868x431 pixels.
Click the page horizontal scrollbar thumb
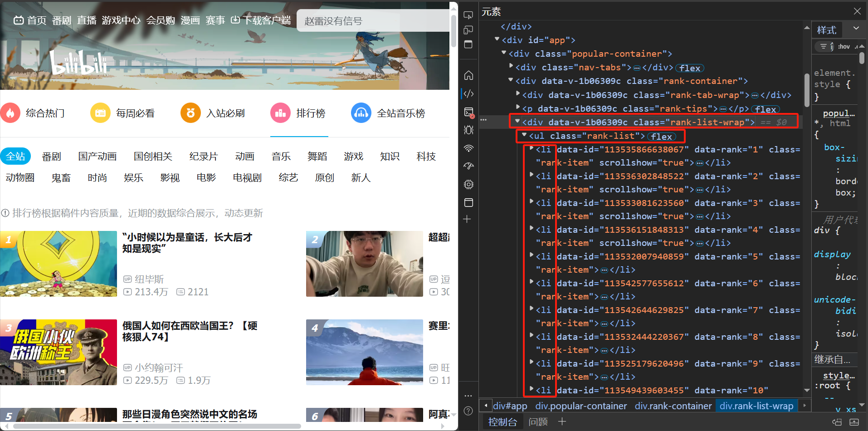point(157,426)
